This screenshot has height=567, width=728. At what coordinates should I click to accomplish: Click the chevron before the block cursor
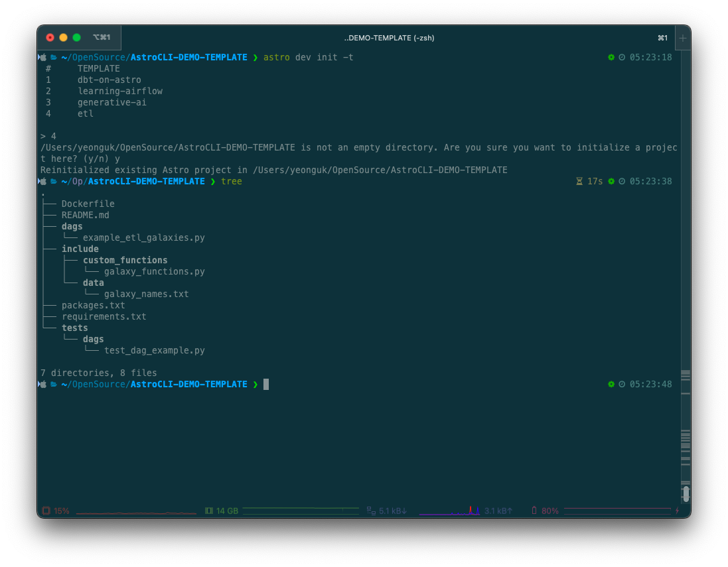click(x=255, y=384)
